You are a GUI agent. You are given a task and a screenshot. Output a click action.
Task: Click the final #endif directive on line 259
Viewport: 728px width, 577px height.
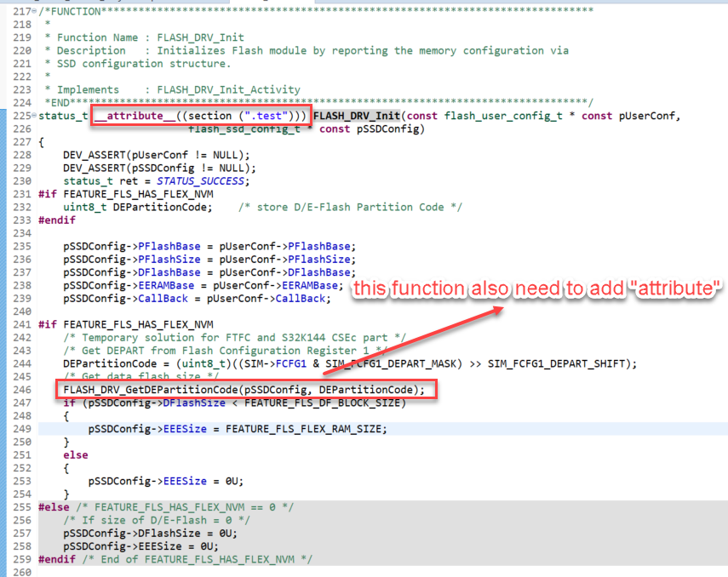58,558
